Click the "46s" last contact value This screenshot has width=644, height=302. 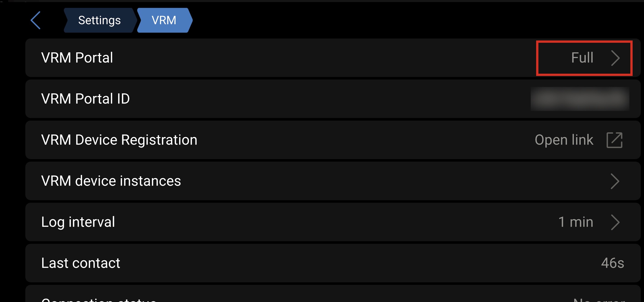pos(612,263)
